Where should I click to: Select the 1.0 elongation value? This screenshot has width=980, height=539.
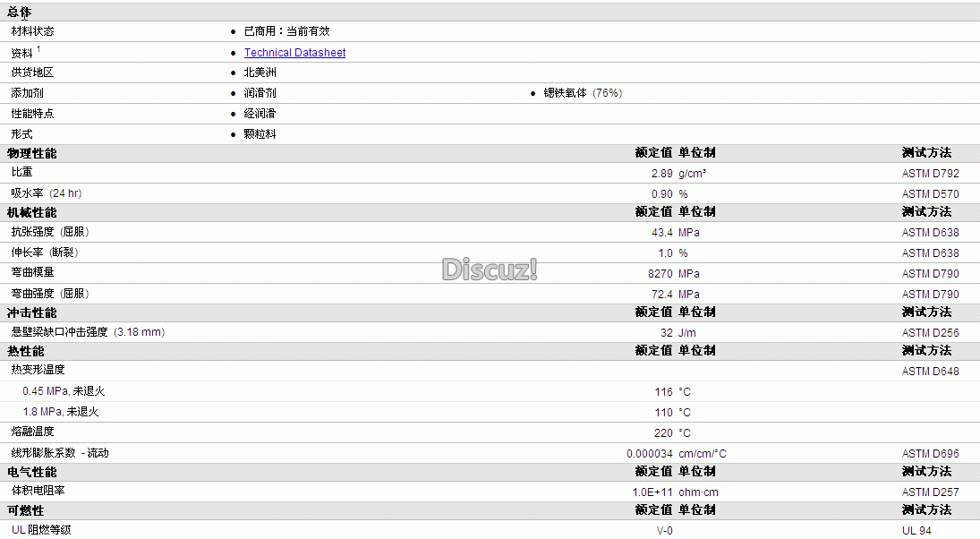coord(665,253)
